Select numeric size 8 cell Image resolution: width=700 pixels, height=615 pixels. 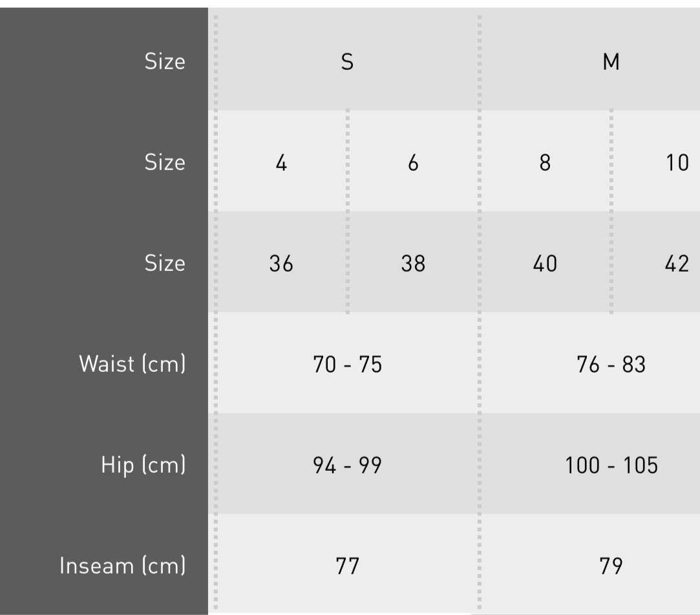[x=545, y=163]
